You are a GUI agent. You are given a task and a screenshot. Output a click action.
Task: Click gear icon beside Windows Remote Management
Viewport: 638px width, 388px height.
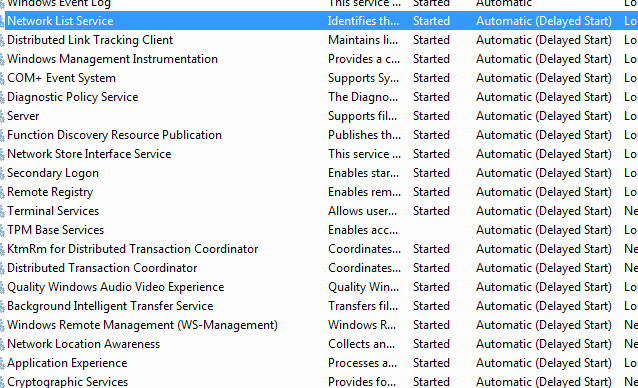tap(2, 325)
